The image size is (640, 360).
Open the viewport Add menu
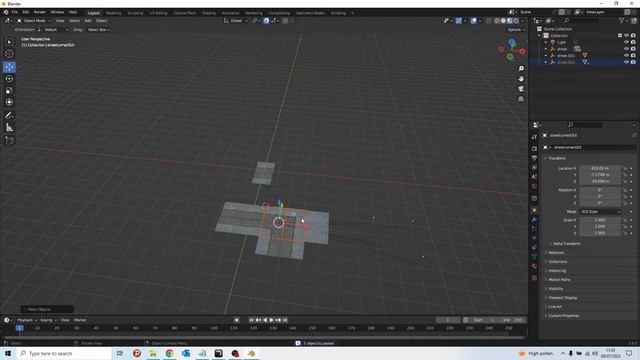click(88, 20)
